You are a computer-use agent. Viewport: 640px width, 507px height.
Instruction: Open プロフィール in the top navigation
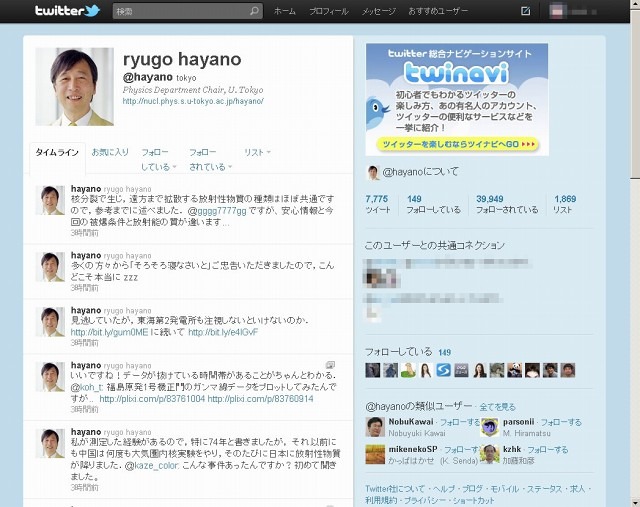329,11
